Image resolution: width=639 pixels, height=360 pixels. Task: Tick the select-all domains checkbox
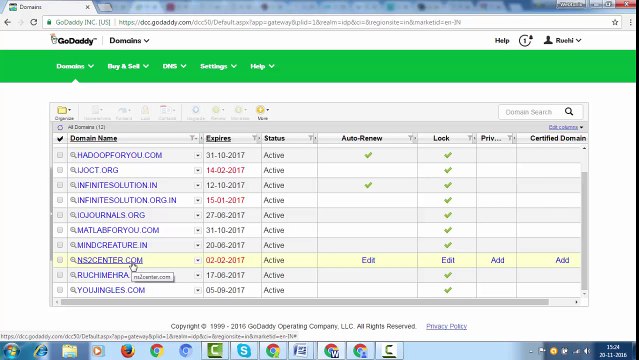coord(60,139)
